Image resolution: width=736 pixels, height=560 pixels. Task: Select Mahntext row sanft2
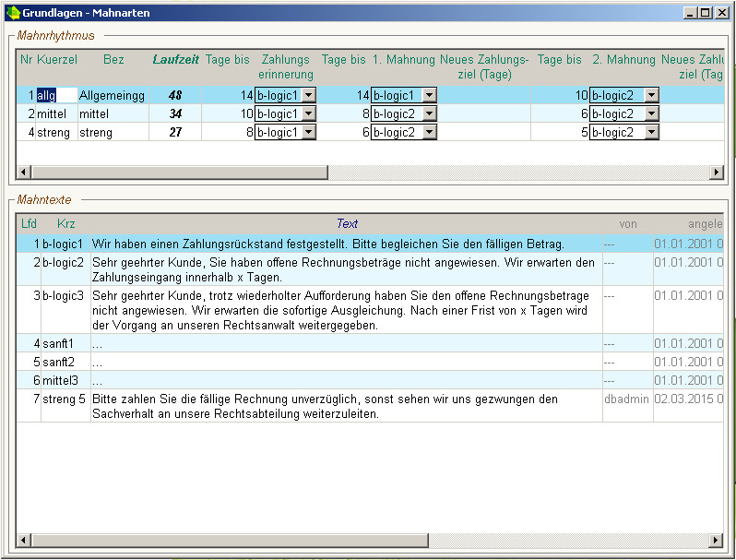[x=370, y=362]
